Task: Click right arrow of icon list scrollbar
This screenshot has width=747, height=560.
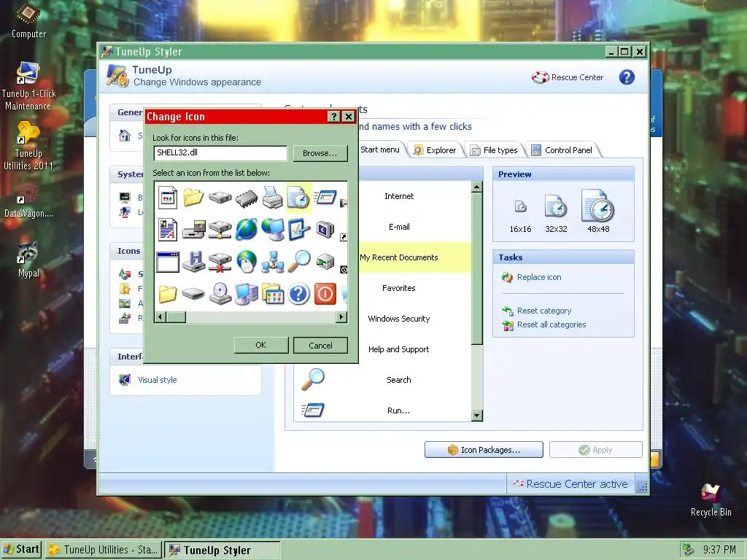Action: pyautogui.click(x=341, y=316)
